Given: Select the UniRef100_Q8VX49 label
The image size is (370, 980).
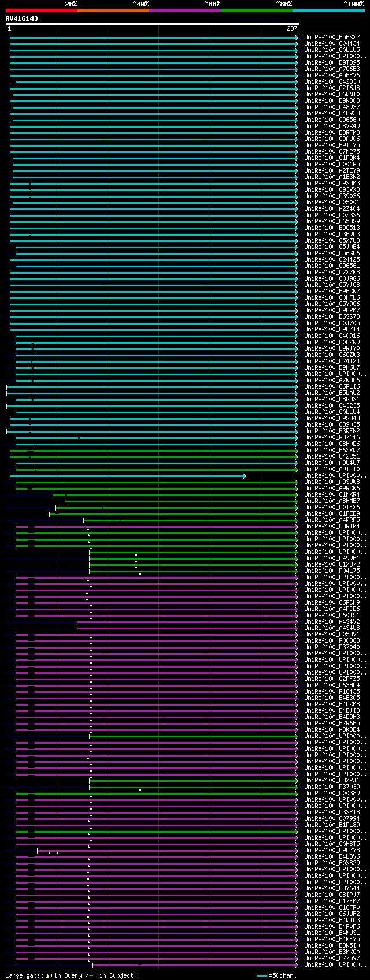Looking at the screenshot, I should [x=332, y=126].
